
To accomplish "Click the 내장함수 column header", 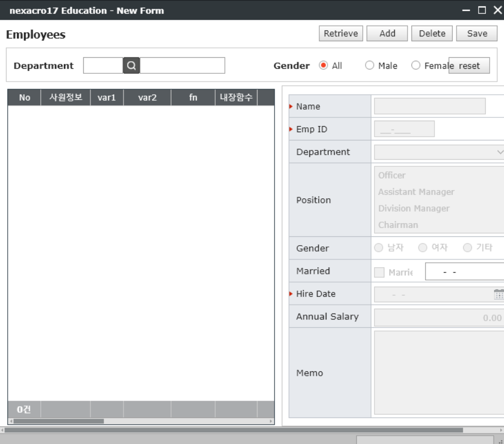I will (236, 98).
